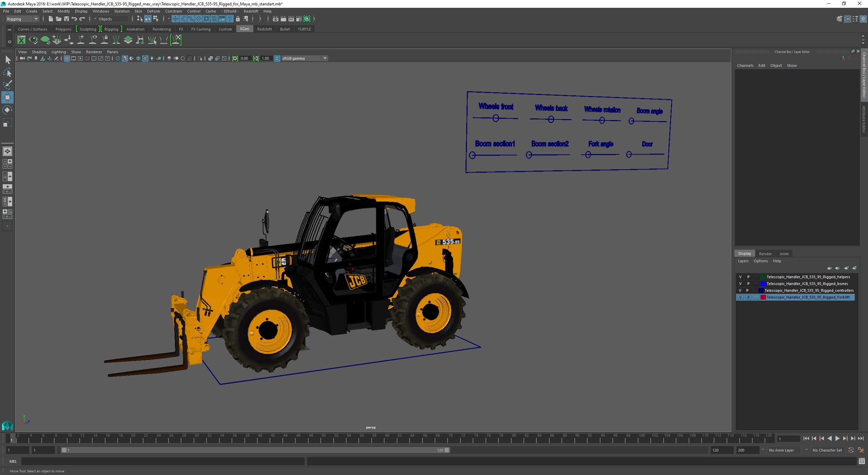The height and width of the screenshot is (475, 868).
Task: Open a scene using folder icon
Action: [58, 19]
